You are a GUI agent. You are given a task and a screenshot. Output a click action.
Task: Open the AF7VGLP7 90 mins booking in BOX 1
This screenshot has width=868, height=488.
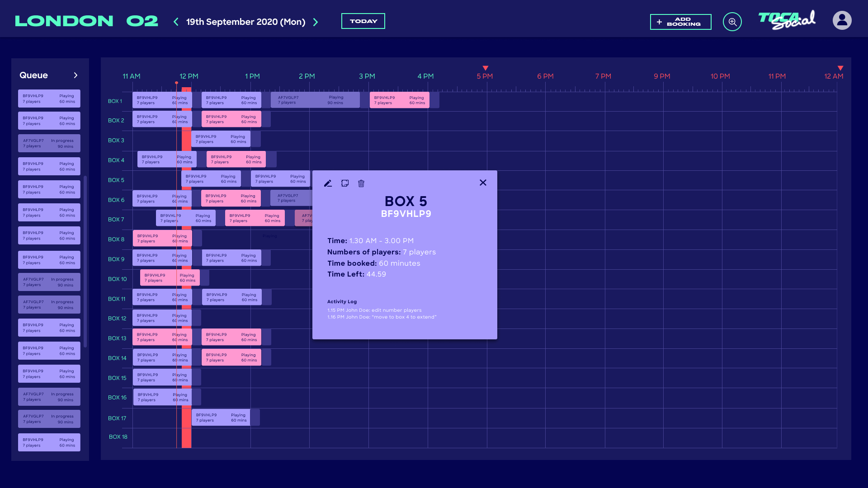click(315, 100)
